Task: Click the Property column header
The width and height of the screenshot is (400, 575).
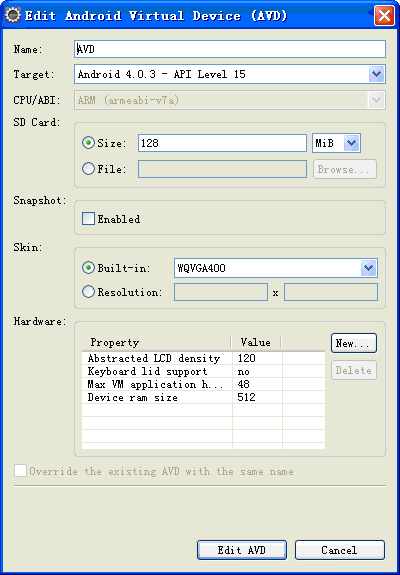Action: (157, 342)
